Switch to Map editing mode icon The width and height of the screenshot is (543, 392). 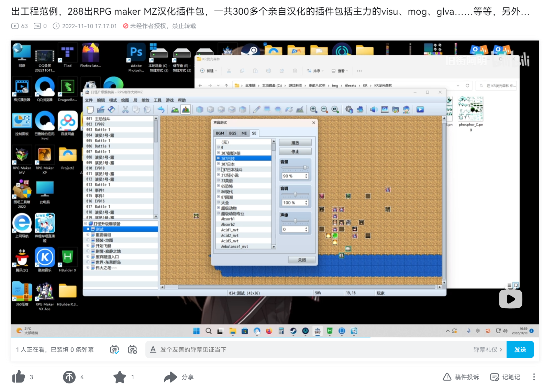(175, 109)
